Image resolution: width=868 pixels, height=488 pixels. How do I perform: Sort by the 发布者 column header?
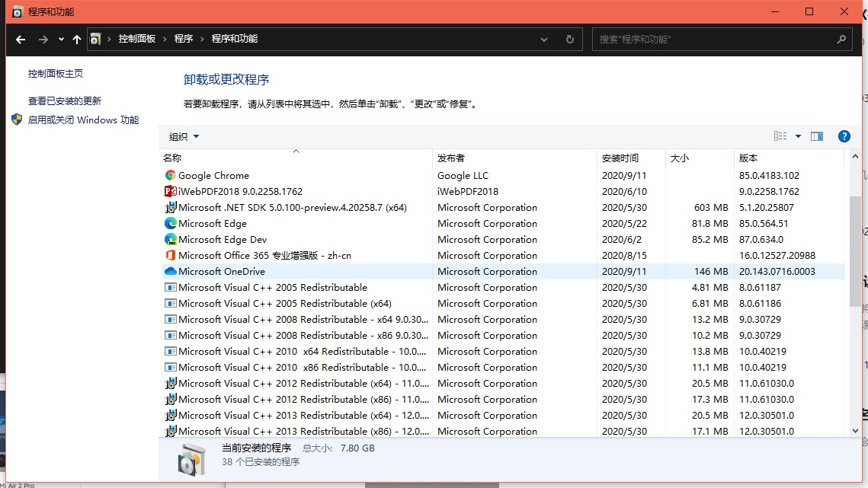515,158
